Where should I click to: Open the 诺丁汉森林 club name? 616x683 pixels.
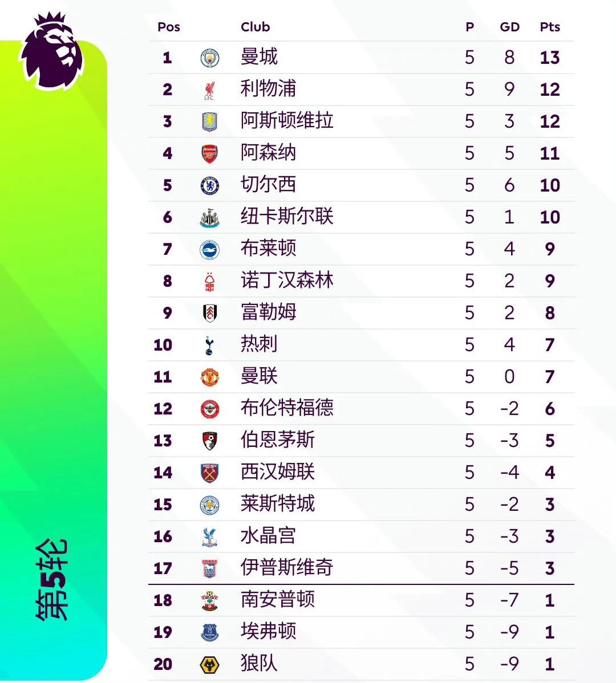287,280
